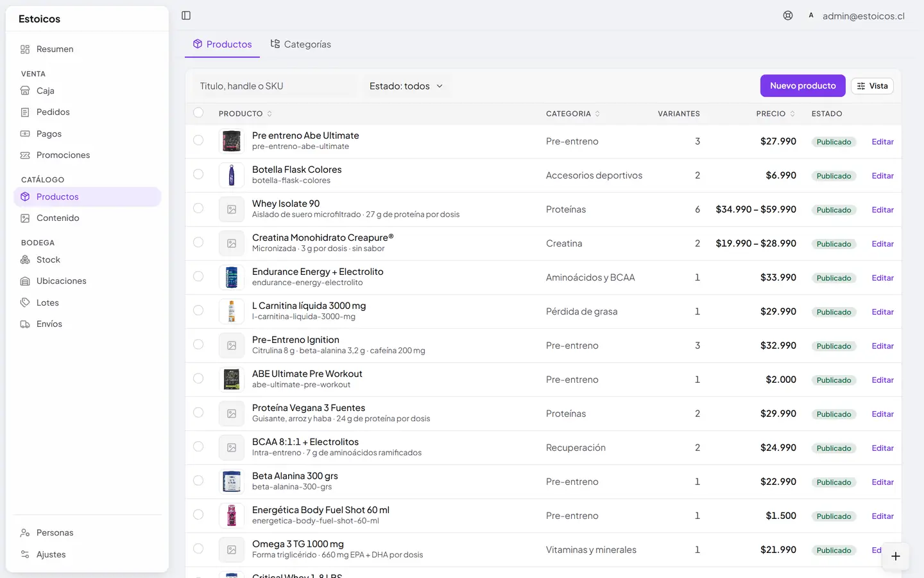This screenshot has height=578, width=924.
Task: Select all products with header checkbox
Action: pos(198,113)
